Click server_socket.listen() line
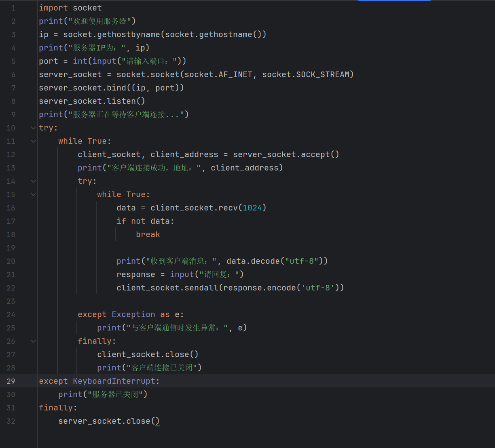 tap(92, 101)
